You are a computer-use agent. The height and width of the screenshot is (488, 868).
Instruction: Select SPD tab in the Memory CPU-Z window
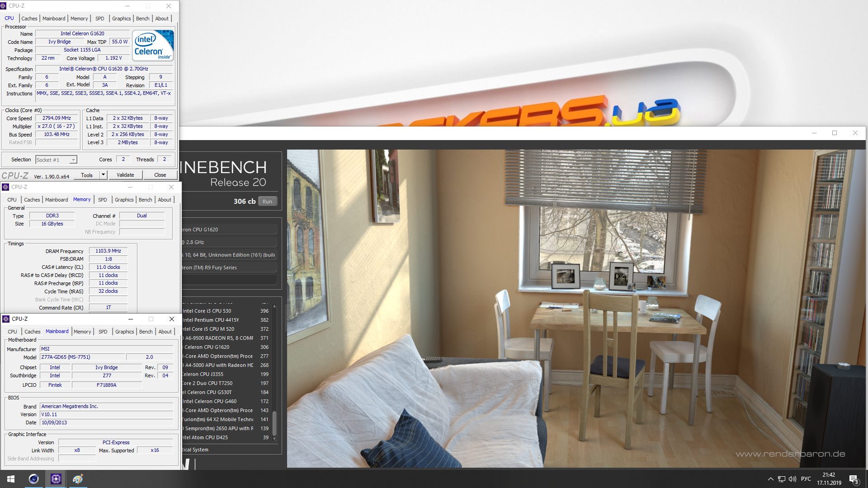[x=103, y=200]
